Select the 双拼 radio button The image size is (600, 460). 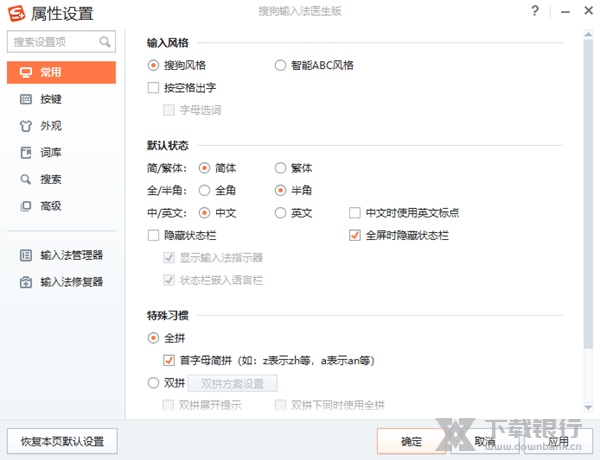(x=153, y=383)
